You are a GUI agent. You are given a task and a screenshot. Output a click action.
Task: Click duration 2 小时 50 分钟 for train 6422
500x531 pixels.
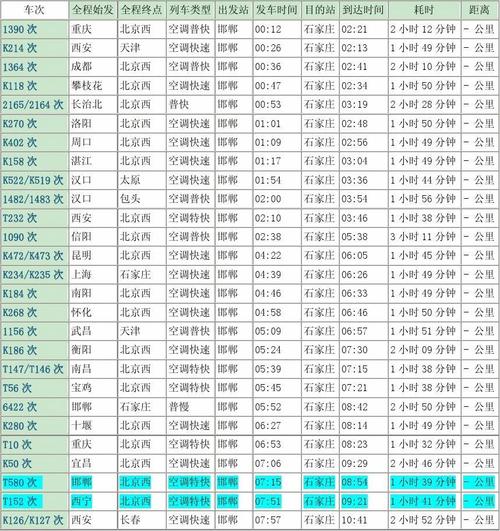[x=423, y=407]
